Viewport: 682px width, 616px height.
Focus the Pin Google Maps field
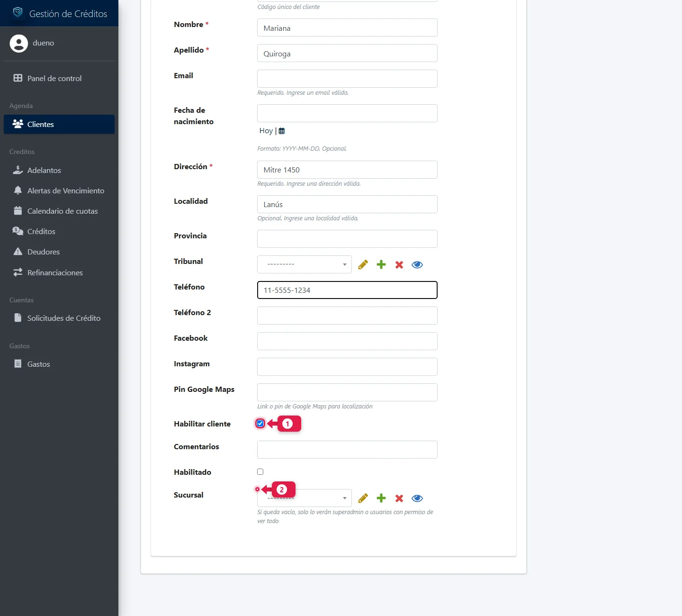tap(347, 392)
